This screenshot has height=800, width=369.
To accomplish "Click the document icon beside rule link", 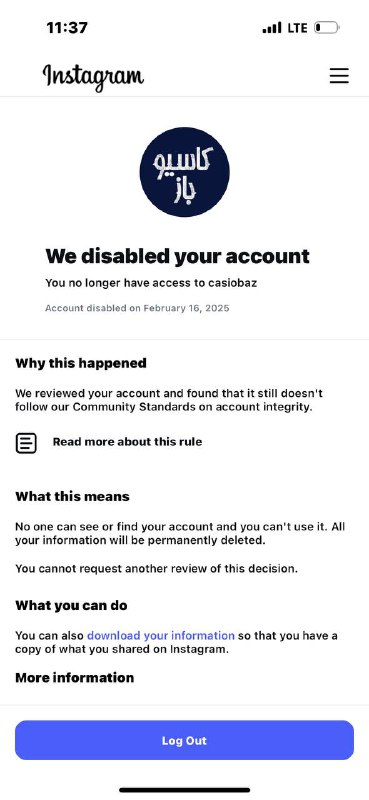I will [26, 443].
